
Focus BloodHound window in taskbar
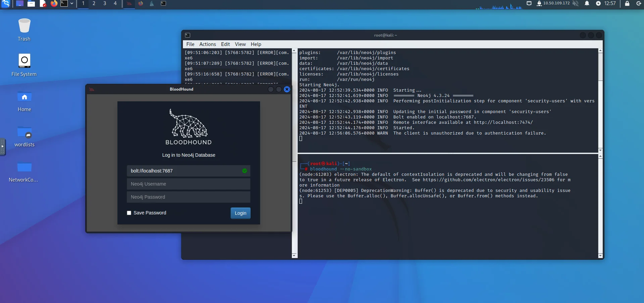(x=129, y=4)
